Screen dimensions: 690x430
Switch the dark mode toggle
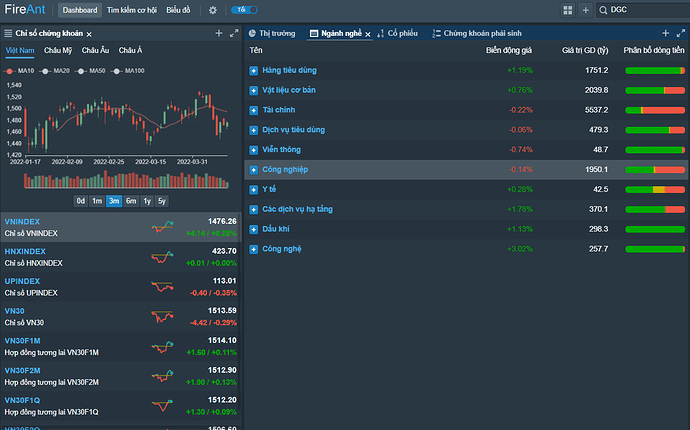click(x=242, y=10)
